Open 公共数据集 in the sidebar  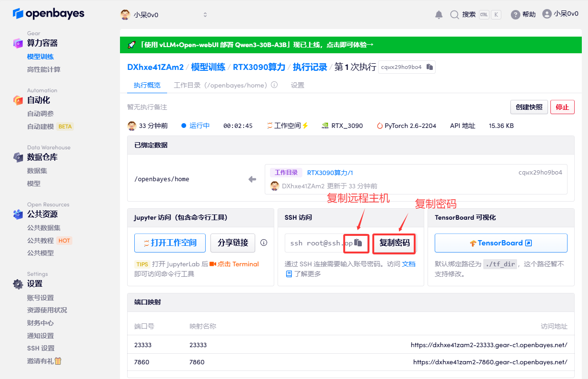[x=44, y=228]
